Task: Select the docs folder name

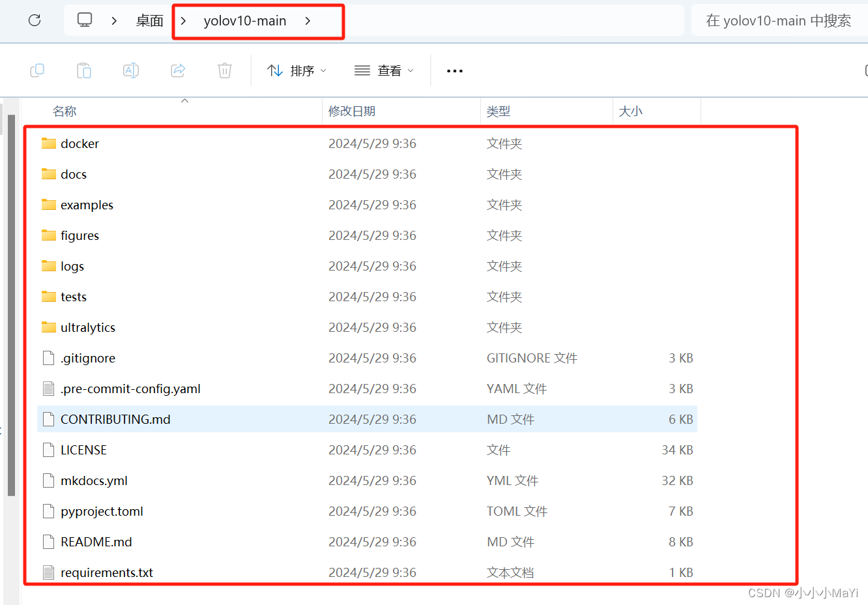Action: [x=74, y=174]
